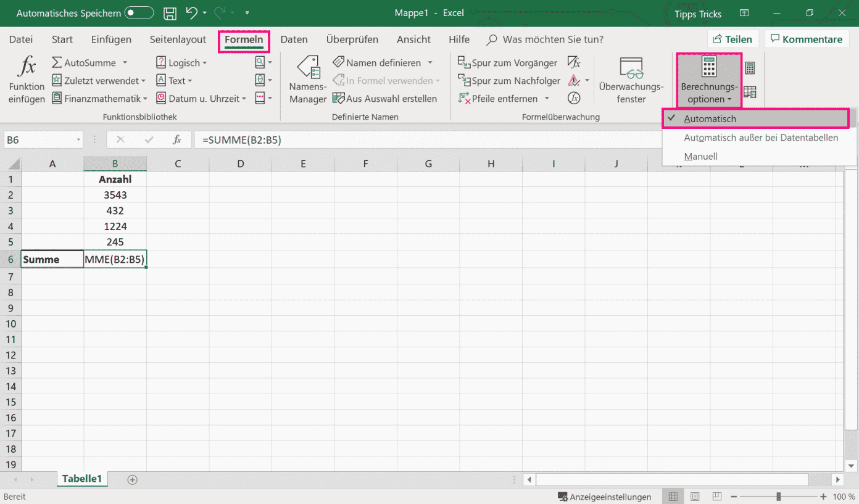The image size is (859, 504).
Task: Switch to the Einfügen tab
Action: [111, 39]
